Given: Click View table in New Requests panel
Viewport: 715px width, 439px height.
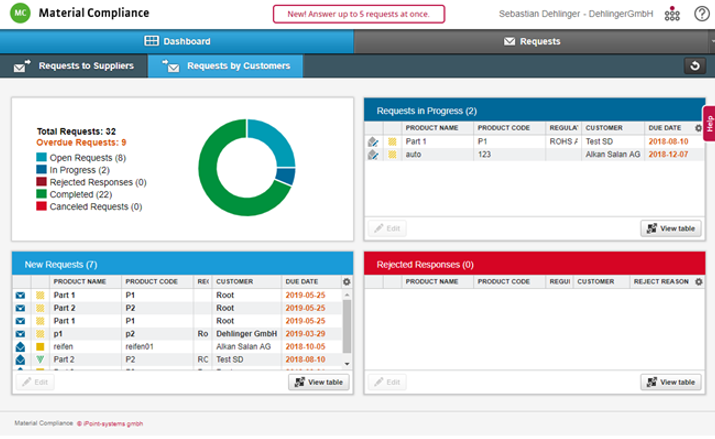Looking at the screenshot, I should [x=319, y=382].
